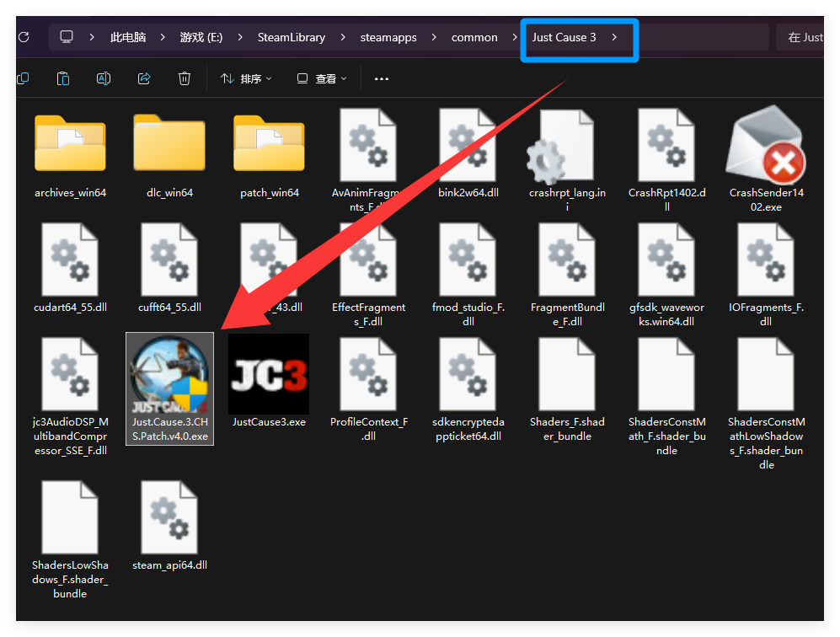
Task: Select Just.Cause.3.CHS.Patch.v4.0.exe file
Action: pyautogui.click(x=170, y=389)
